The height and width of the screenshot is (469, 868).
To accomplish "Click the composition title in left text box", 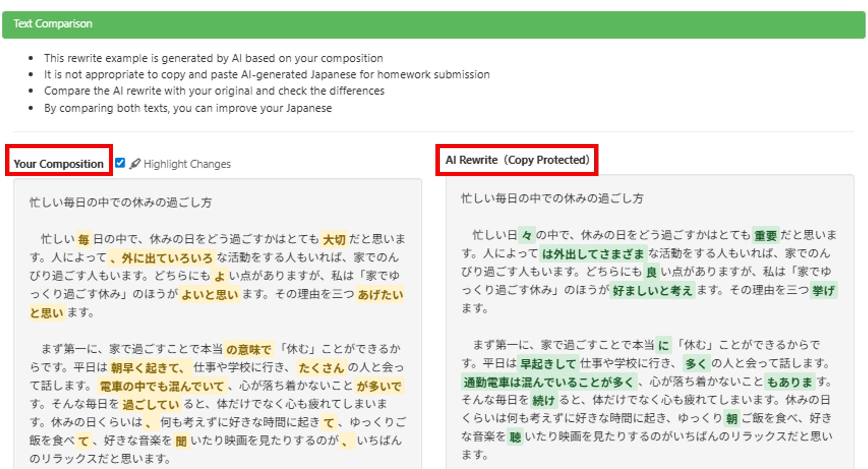I will coord(120,202).
